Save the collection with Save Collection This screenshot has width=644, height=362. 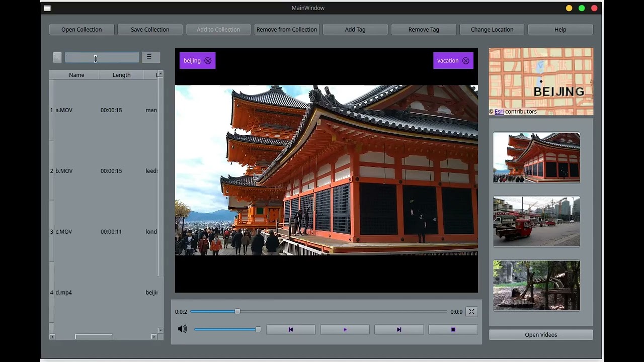pos(150,30)
